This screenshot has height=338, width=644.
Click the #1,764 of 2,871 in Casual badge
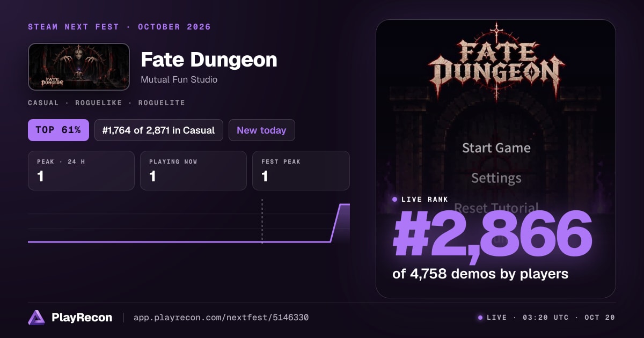click(x=158, y=130)
